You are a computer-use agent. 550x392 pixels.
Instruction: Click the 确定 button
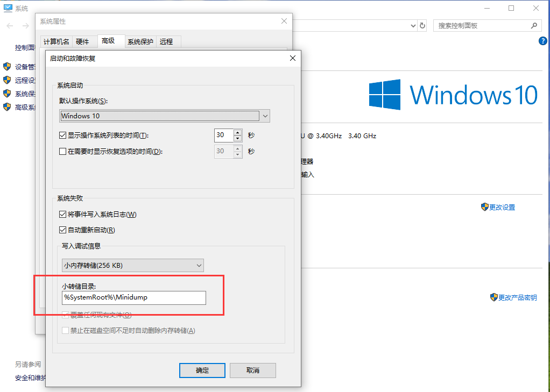[202, 370]
